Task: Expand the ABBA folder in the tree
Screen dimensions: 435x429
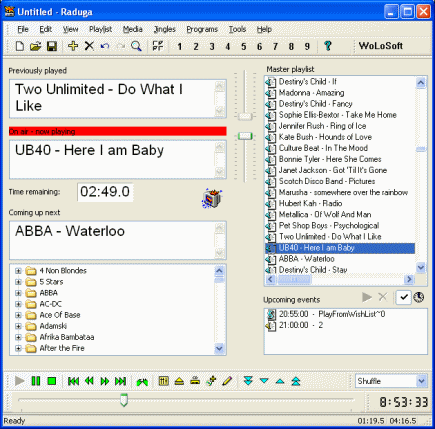Action: pyautogui.click(x=18, y=293)
